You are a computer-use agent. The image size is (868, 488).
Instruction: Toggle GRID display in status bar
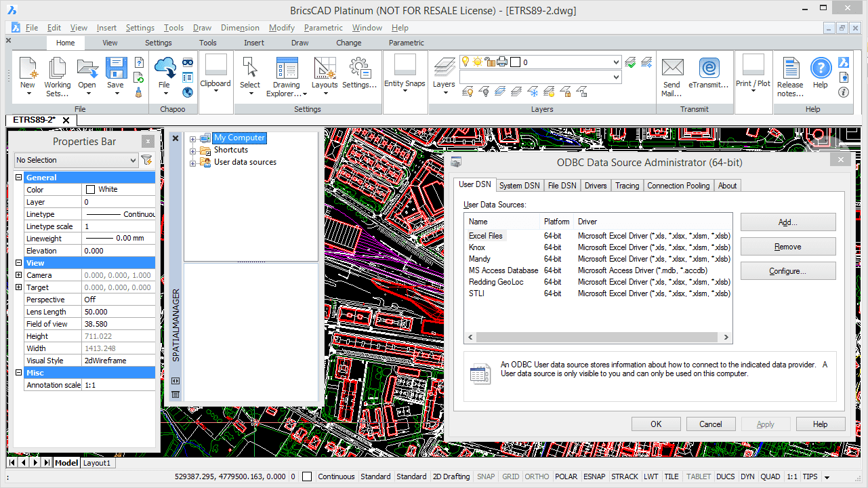point(510,476)
